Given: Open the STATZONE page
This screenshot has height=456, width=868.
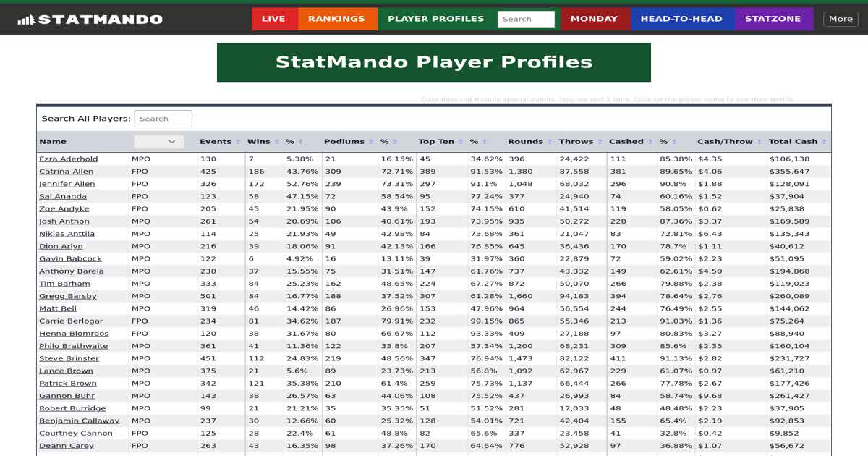Looking at the screenshot, I should coord(774,19).
